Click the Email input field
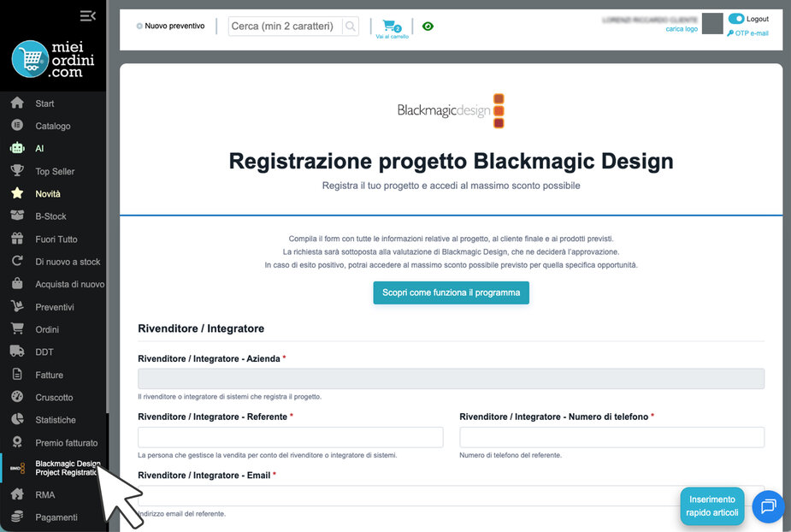Screen dimensions: 791x532 (451, 496)
